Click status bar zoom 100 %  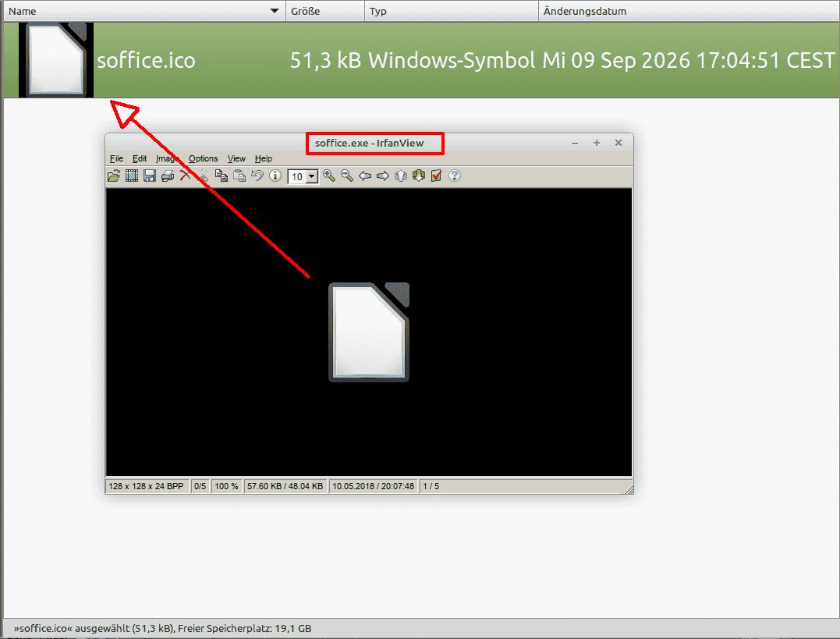[x=227, y=486]
